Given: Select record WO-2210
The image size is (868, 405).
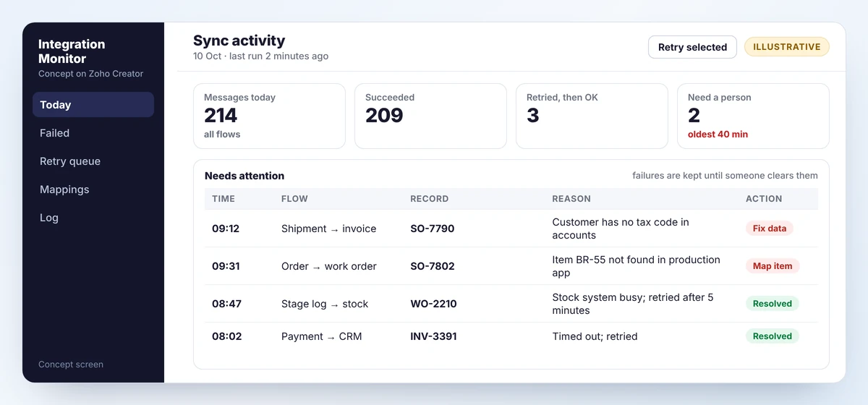Looking at the screenshot, I should [x=433, y=304].
